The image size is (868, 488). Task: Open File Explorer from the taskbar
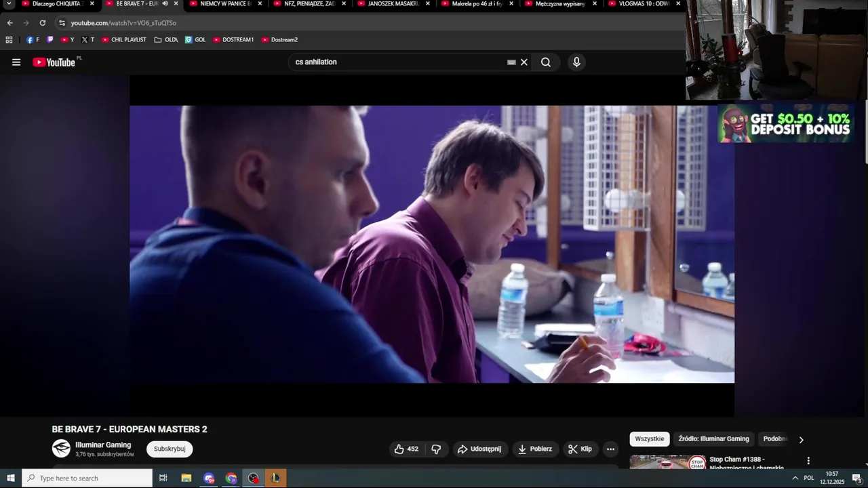pos(186,478)
